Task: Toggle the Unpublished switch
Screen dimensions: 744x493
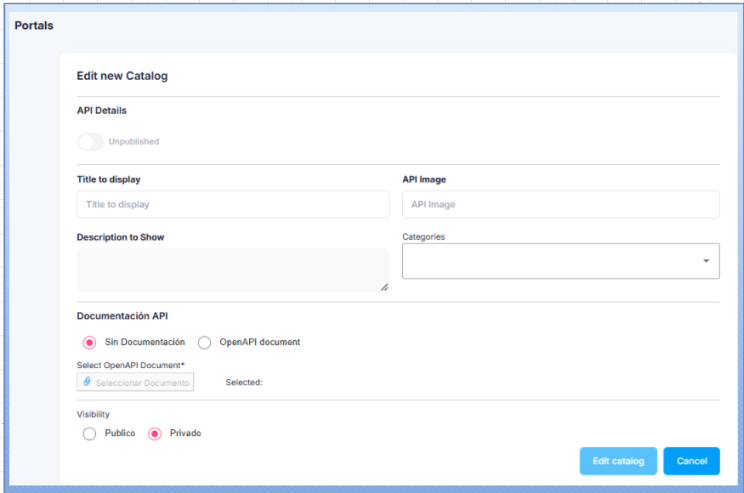Action: (x=91, y=142)
